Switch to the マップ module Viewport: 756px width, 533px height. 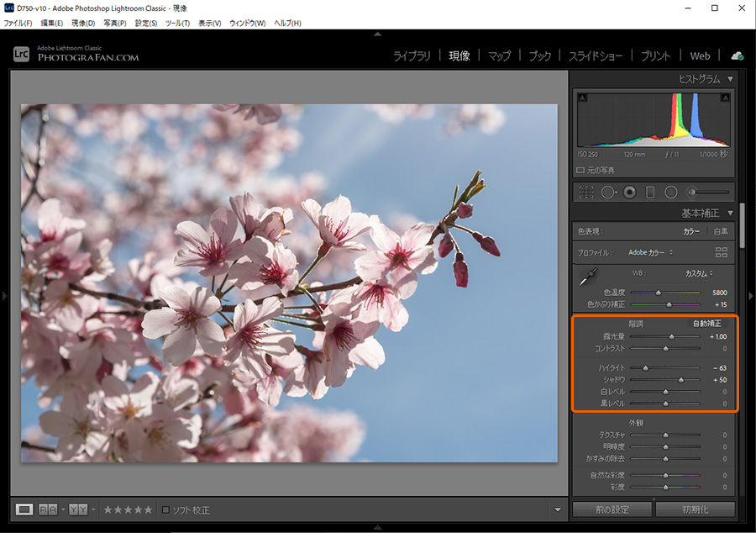click(499, 56)
